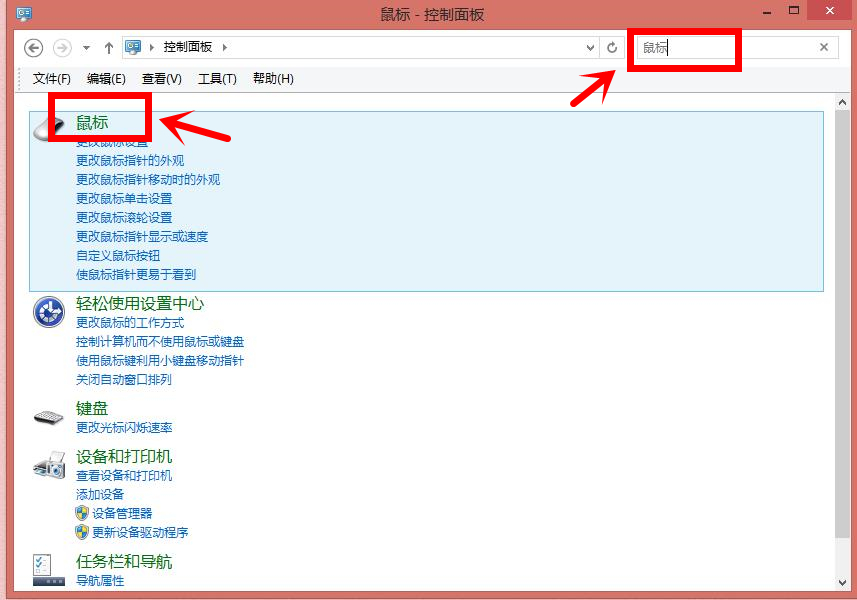Click the 更改鼠标指针的外观 link
This screenshot has height=600, width=857.
point(130,161)
